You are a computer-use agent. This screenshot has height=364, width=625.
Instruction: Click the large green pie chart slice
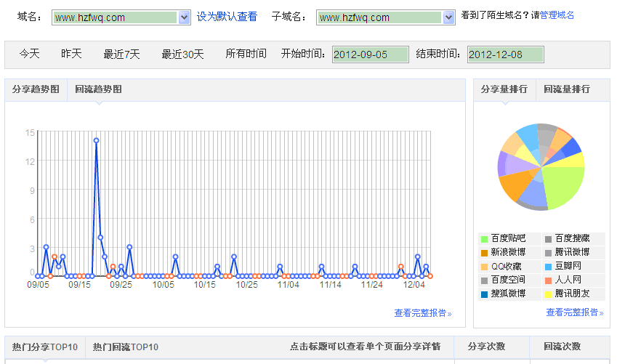560,187
